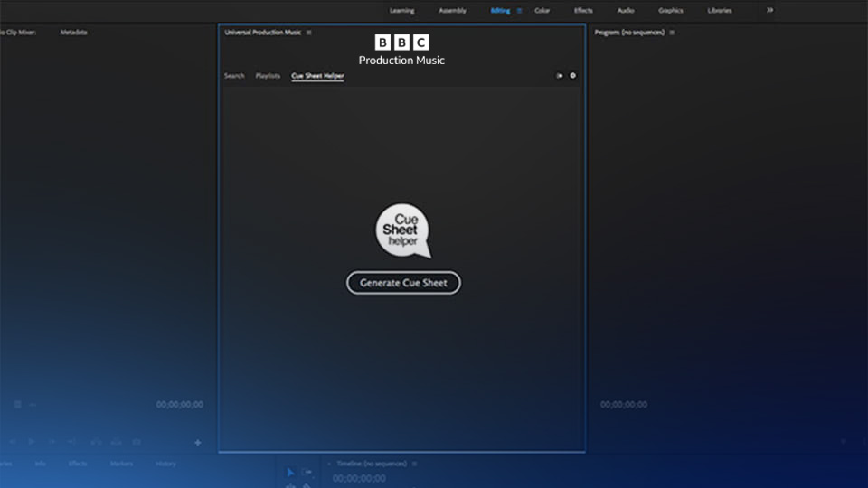
Task: Select the Cue Sheet Helper tab
Action: pyautogui.click(x=317, y=76)
